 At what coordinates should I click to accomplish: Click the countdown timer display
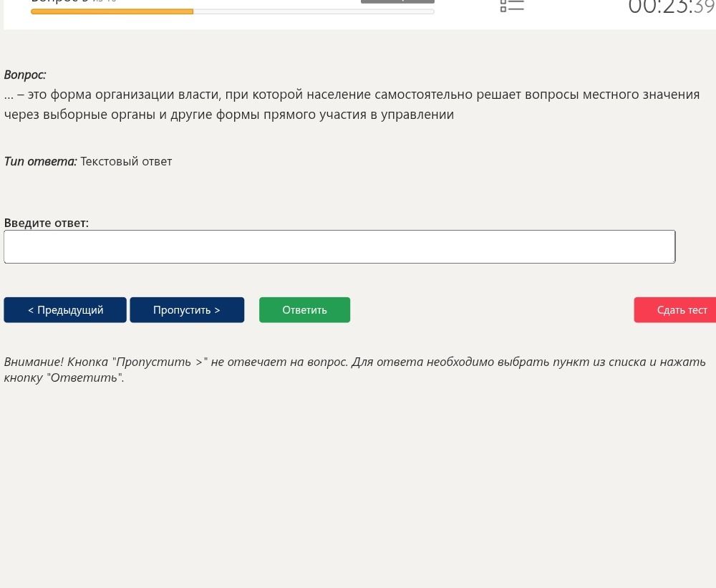pyautogui.click(x=672, y=7)
